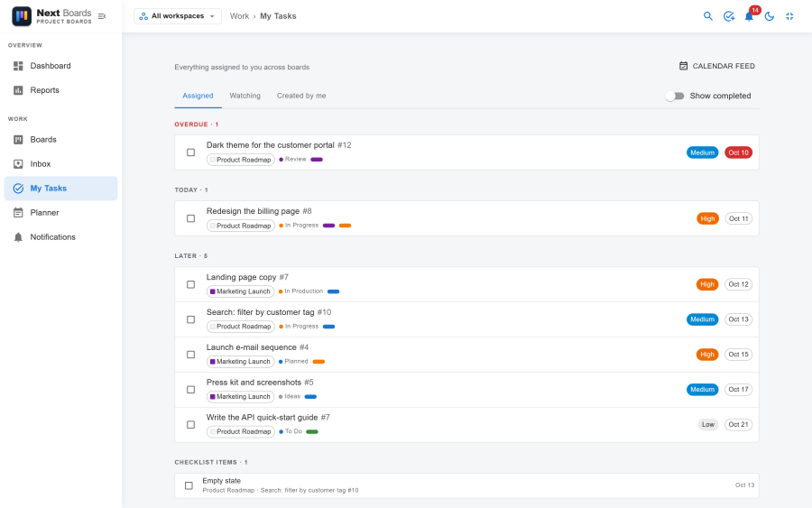Click the Boards icon in sidebar
812x508 pixels.
[18, 140]
